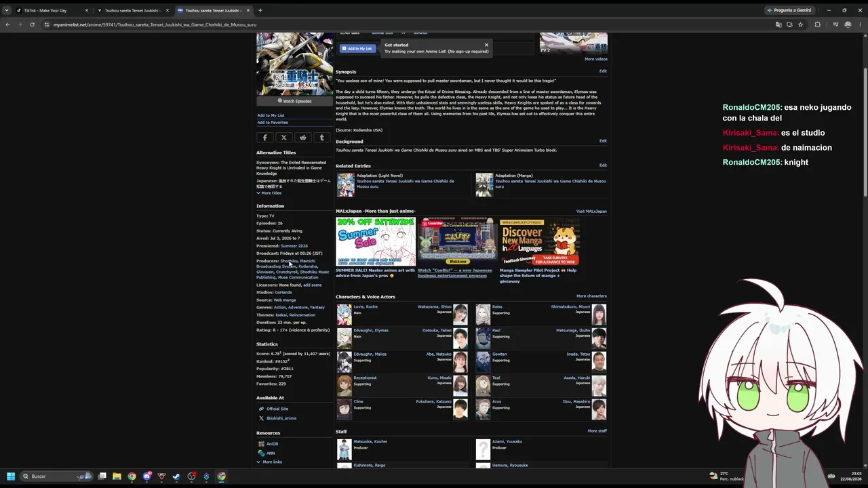This screenshot has width=868, height=488.
Task: Expand More links under Resources
Action: tap(270, 462)
